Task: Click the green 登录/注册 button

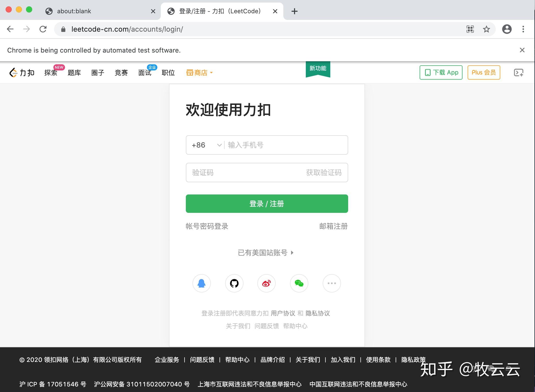Action: (x=266, y=204)
